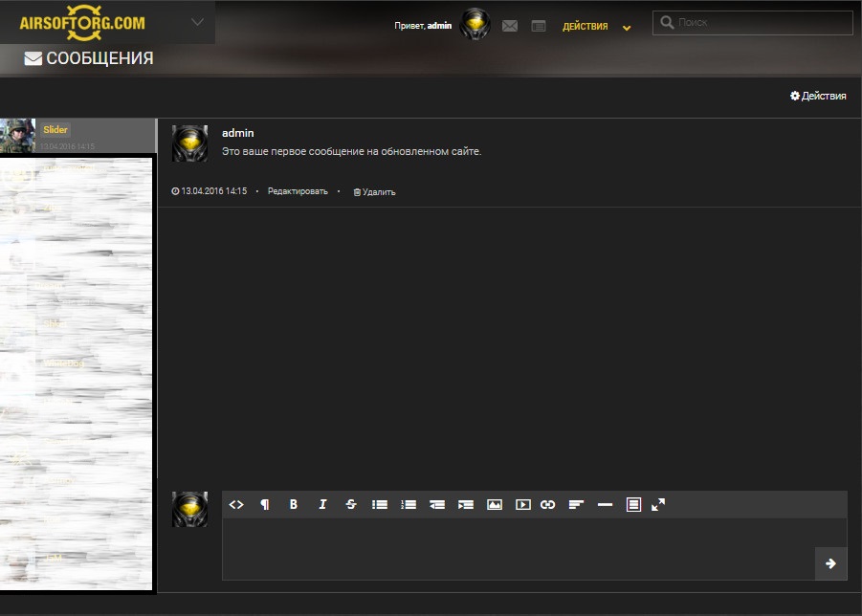
Task: Click message timestamp 13.04.2016 14:15
Action: tap(209, 191)
